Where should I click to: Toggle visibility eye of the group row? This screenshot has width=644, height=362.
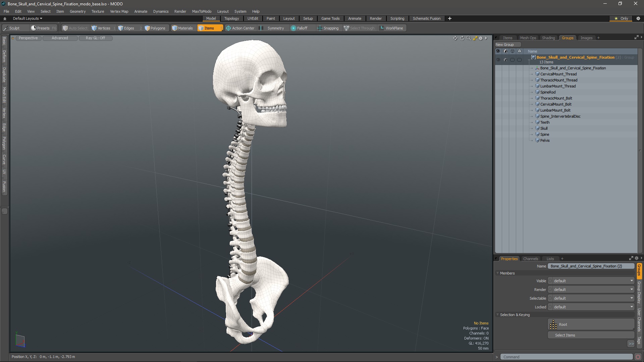pos(498,60)
